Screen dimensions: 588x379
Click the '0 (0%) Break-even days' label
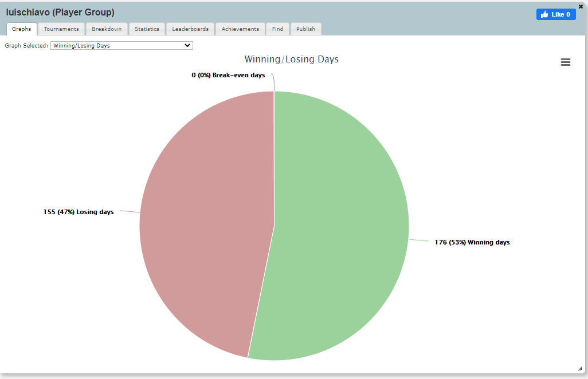coord(228,75)
